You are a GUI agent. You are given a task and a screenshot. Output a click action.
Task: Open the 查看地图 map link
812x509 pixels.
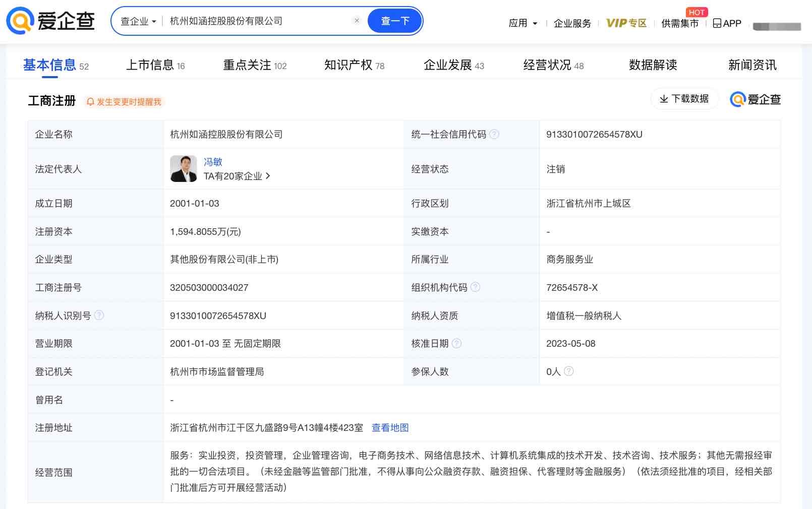[x=390, y=428]
